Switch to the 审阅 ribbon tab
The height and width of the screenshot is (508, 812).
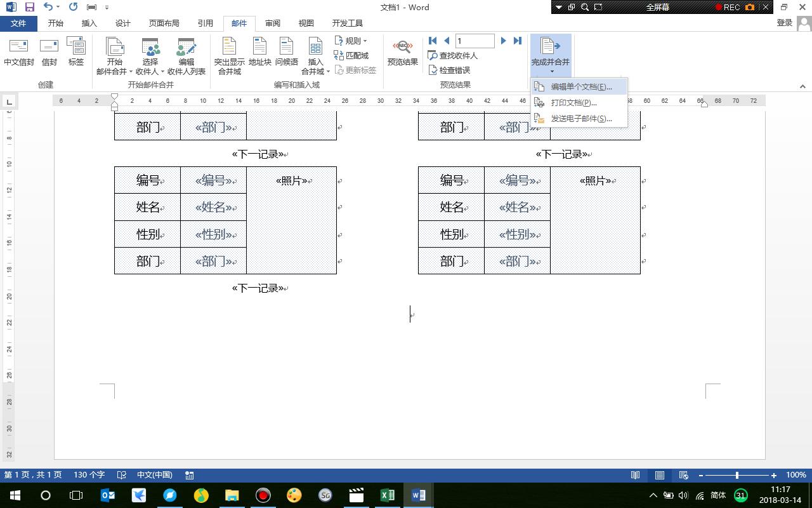click(x=272, y=23)
